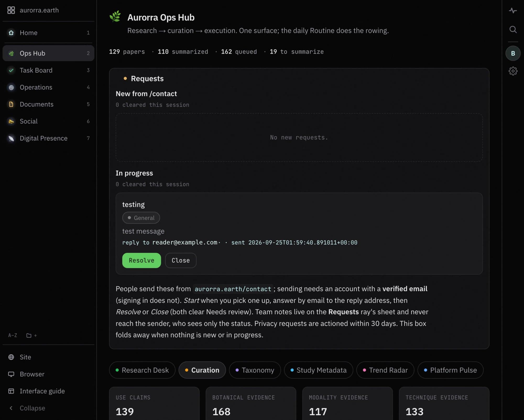Click the 'No new requests.' message
This screenshot has width=524, height=420.
(299, 138)
